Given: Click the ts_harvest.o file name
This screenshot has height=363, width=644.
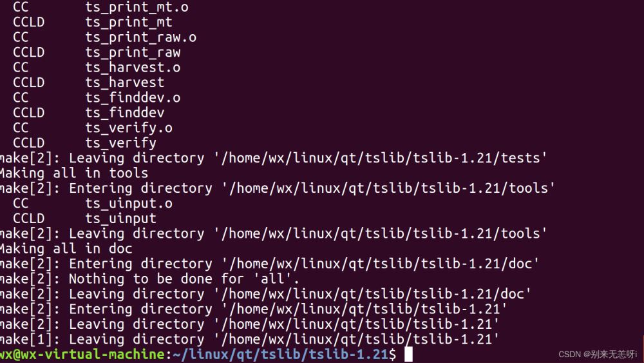Looking at the screenshot, I should (x=133, y=67).
